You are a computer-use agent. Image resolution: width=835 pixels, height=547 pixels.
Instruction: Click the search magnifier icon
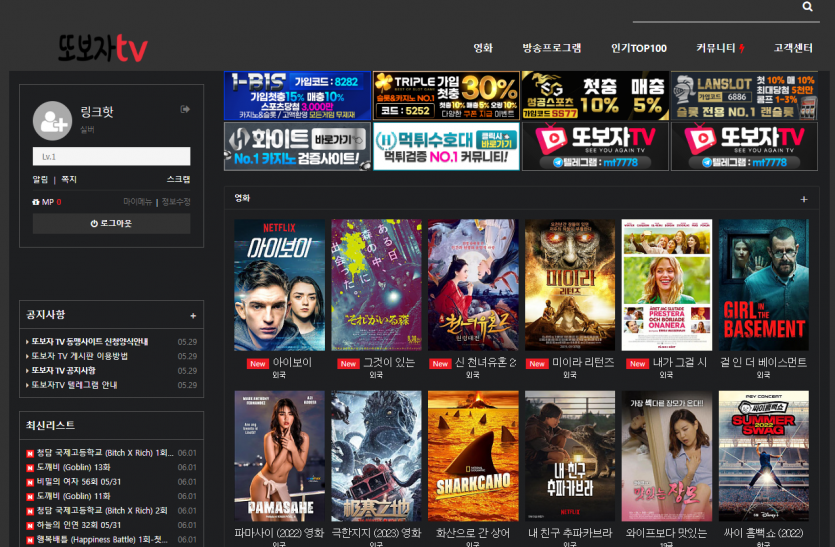click(807, 7)
